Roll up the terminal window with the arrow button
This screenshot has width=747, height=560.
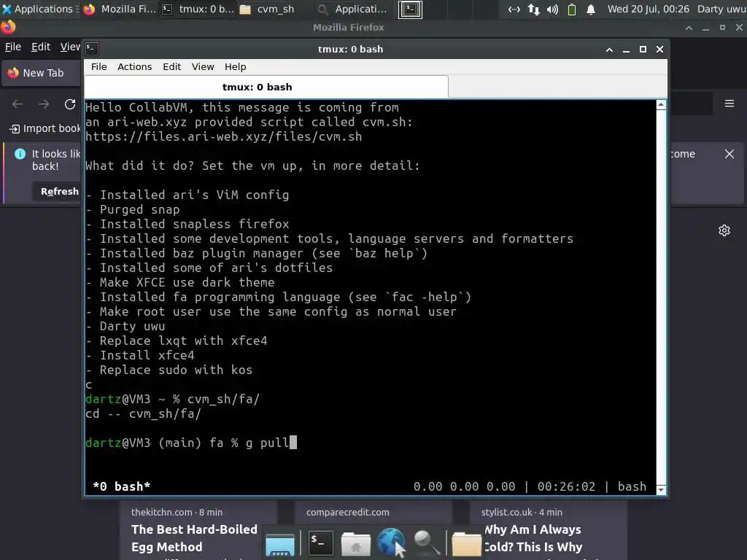(609, 49)
